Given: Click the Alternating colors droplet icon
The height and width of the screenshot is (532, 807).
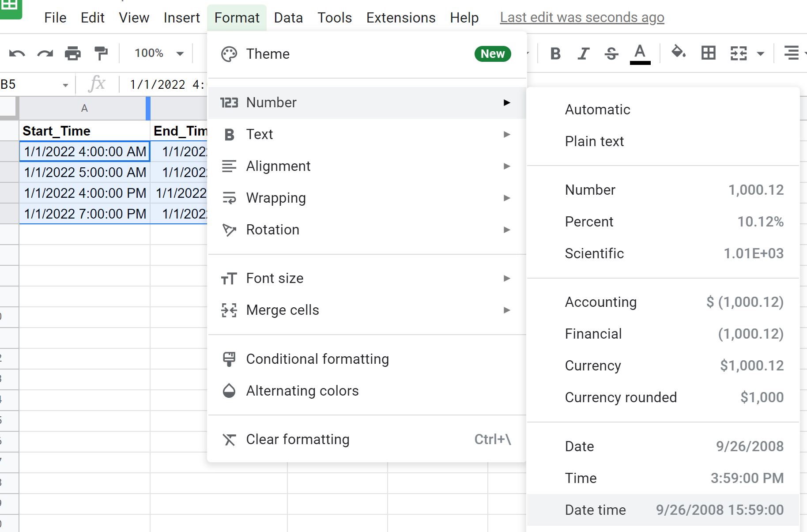Looking at the screenshot, I should (229, 391).
